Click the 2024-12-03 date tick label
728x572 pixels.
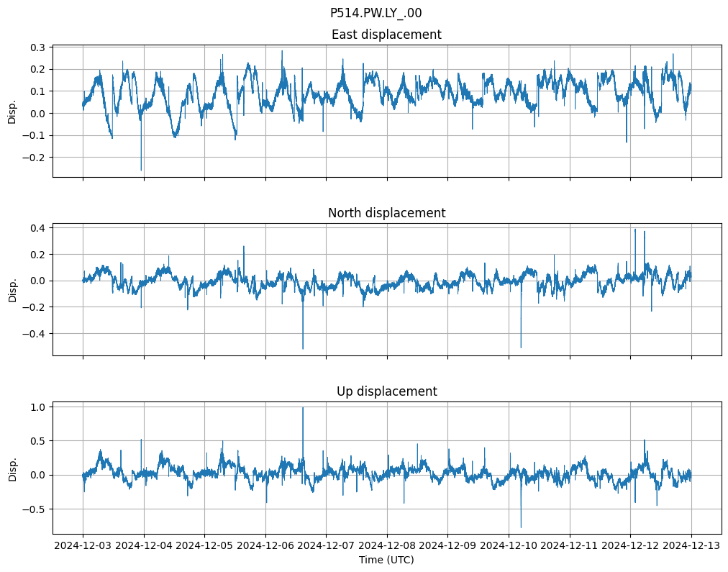(83, 545)
